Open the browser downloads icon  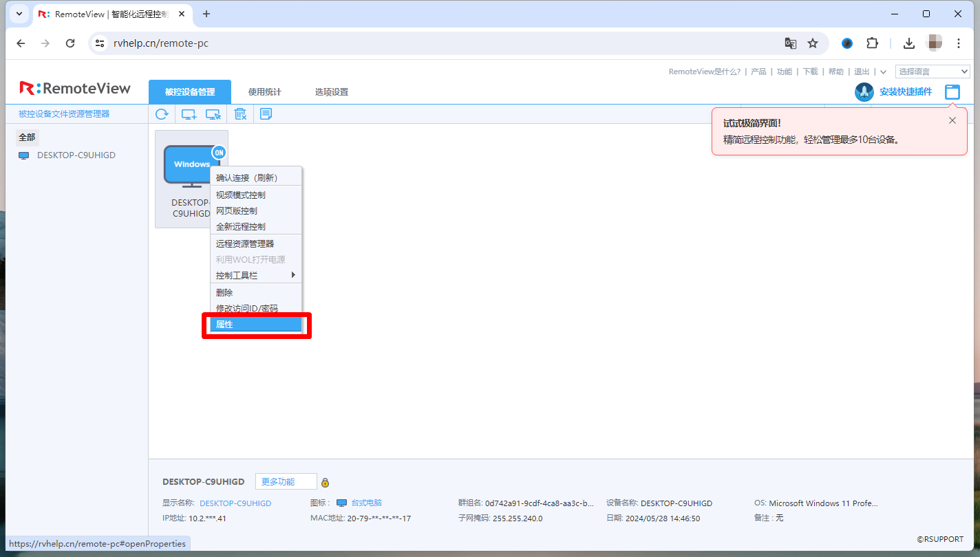(909, 43)
